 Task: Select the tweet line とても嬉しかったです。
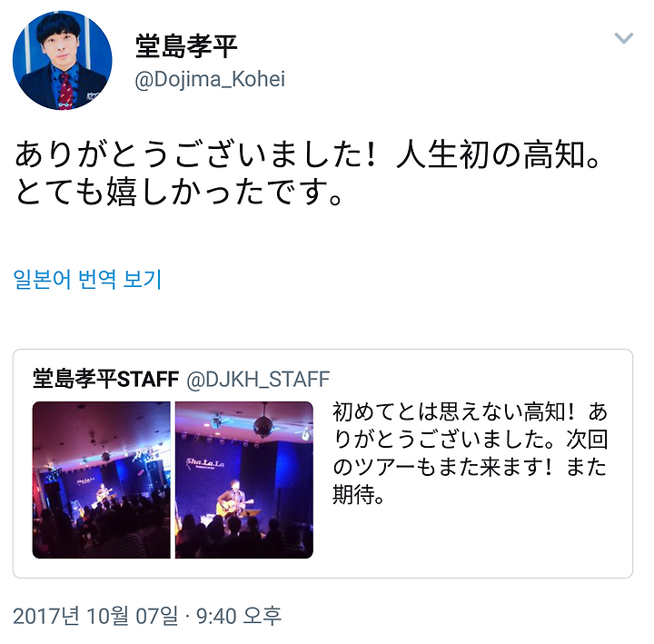[x=179, y=192]
